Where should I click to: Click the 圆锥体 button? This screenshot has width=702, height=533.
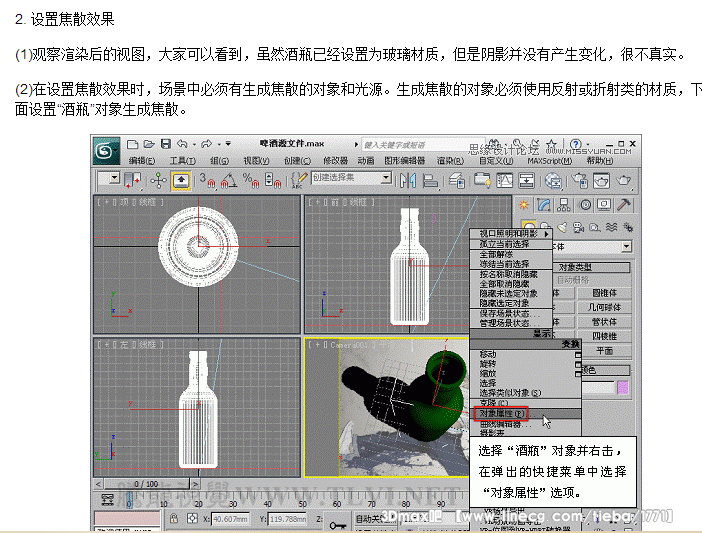tap(604, 293)
